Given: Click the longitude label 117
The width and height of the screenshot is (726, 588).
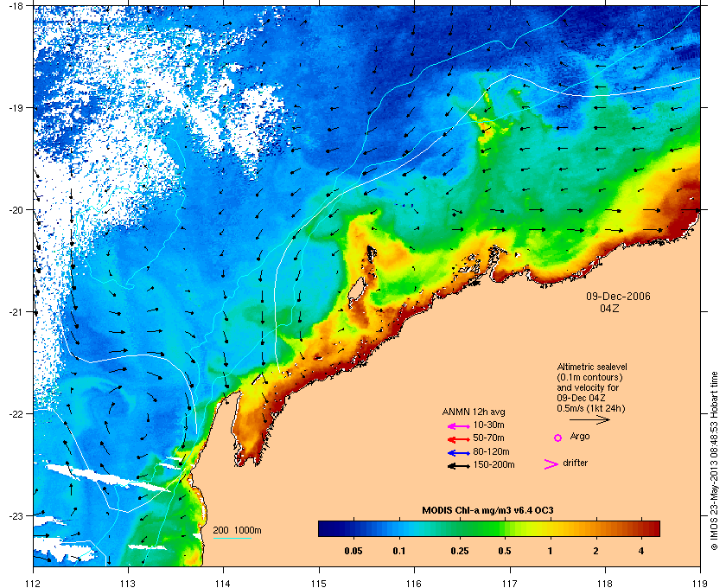Looking at the screenshot, I should pos(509,584).
